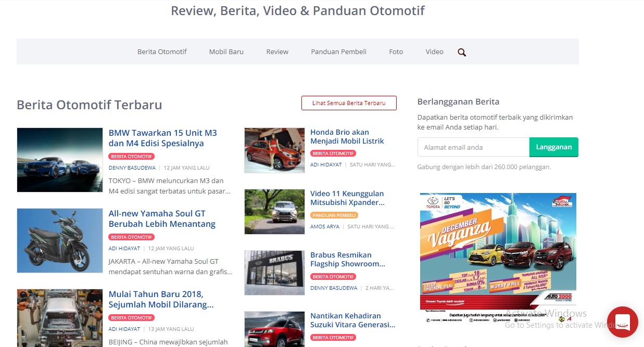Click Panduan Pembeli tag under Xpander video
The image size is (644, 347).
point(334,215)
